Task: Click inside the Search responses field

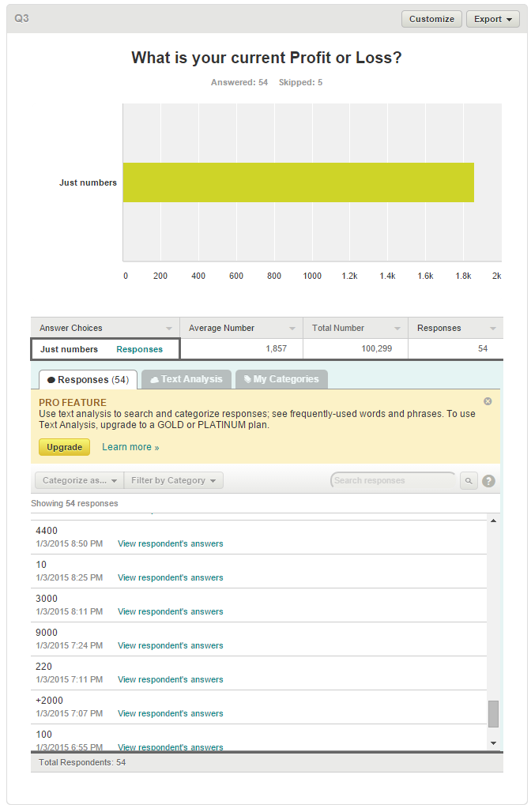Action: click(392, 480)
